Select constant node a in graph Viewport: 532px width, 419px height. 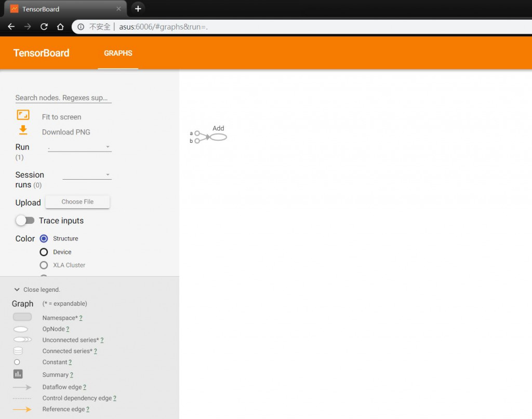point(197,133)
